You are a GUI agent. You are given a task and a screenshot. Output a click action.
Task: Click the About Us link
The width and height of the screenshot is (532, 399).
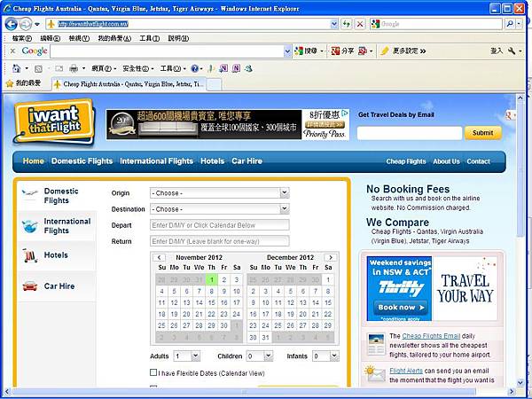(446, 161)
